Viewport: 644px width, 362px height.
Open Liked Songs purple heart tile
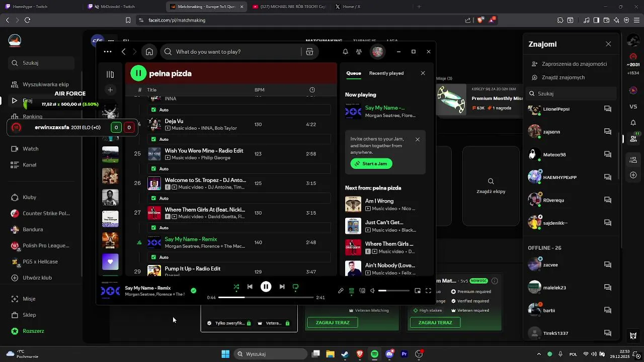[110, 262]
